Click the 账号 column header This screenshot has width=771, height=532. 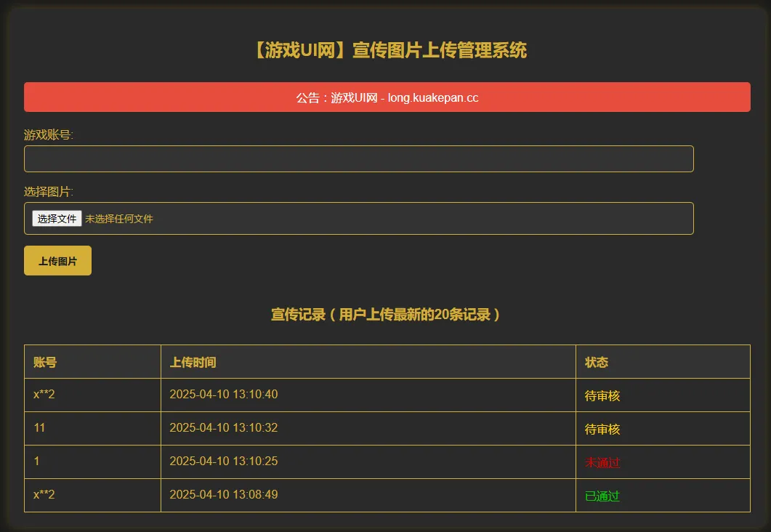45,362
